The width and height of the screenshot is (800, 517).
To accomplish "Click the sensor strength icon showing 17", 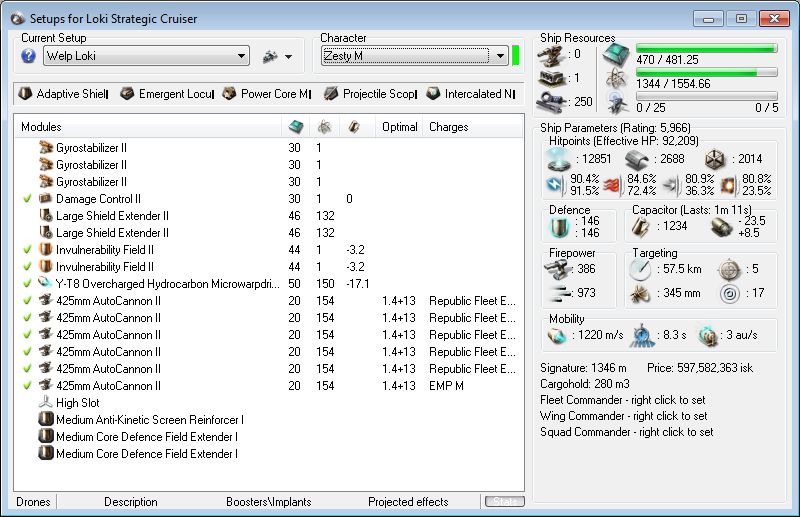I will [x=730, y=293].
